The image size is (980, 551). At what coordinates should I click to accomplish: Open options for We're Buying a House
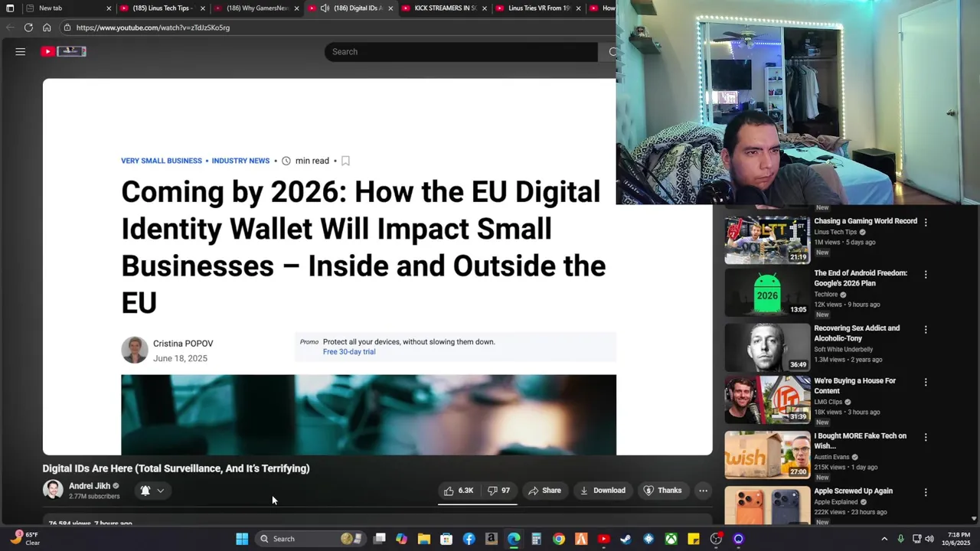926,382
